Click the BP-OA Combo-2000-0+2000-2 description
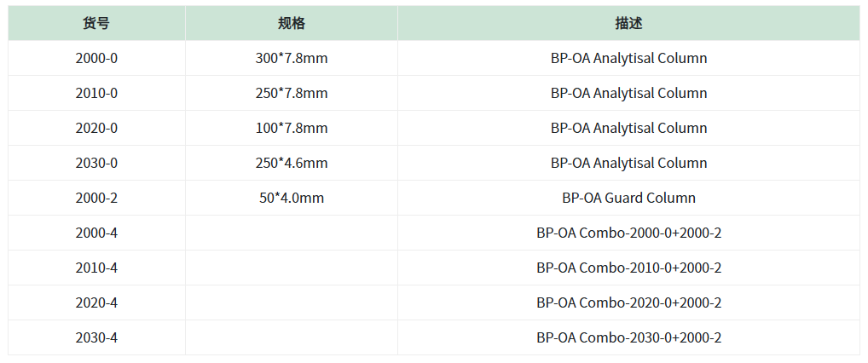868x363 pixels. pyautogui.click(x=629, y=233)
